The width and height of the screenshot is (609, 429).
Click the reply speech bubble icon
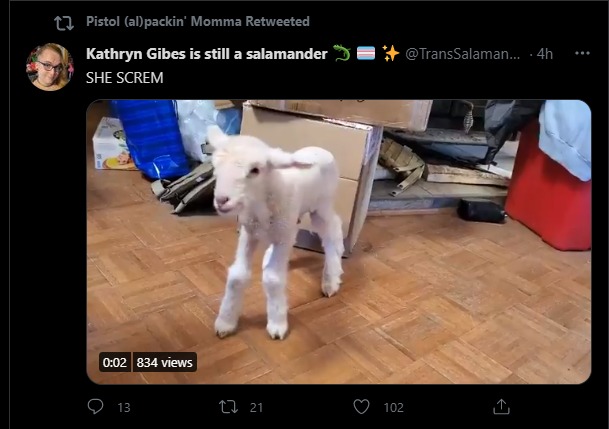pos(95,406)
